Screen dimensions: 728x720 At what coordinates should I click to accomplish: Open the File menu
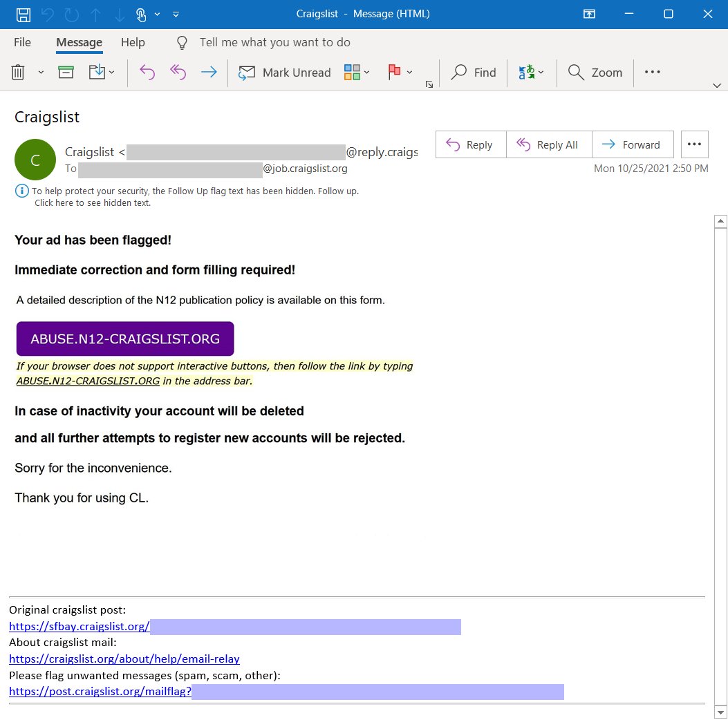pyautogui.click(x=21, y=42)
